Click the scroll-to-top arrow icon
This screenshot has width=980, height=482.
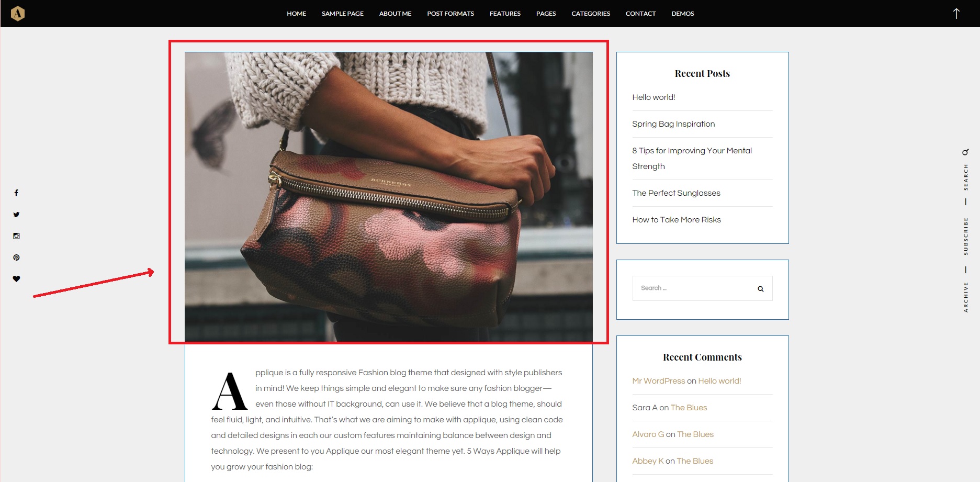tap(956, 14)
